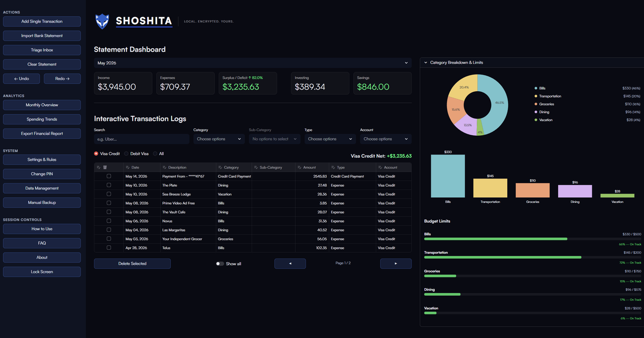Click the Delete Selected button
Screen dimensions: 644x338
click(x=132, y=264)
